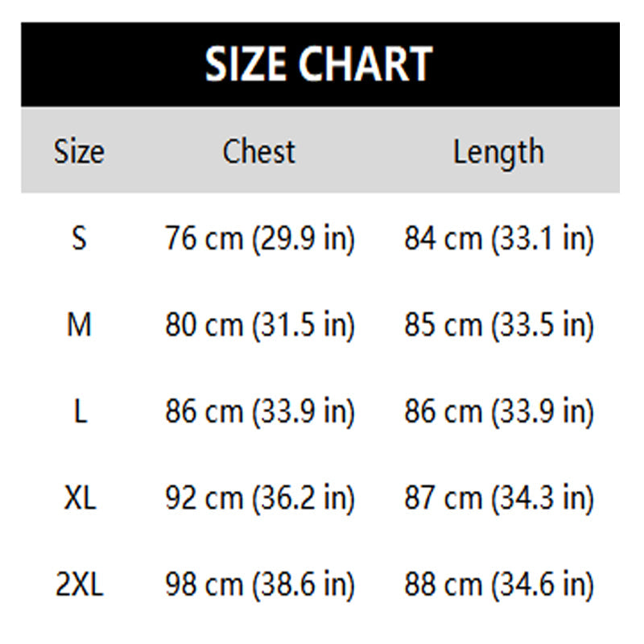Select the Size column header
Viewport: 644px width, 644px height.
click(x=79, y=151)
